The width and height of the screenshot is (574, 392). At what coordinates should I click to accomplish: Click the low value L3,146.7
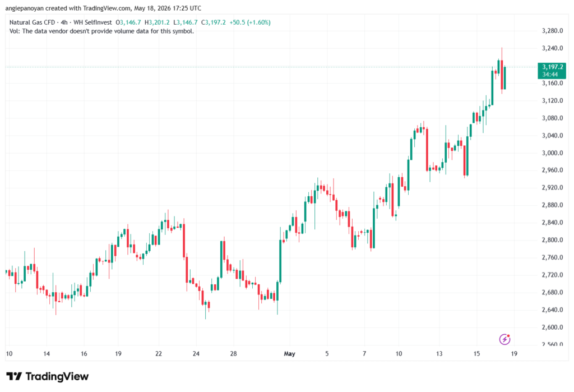pos(186,22)
